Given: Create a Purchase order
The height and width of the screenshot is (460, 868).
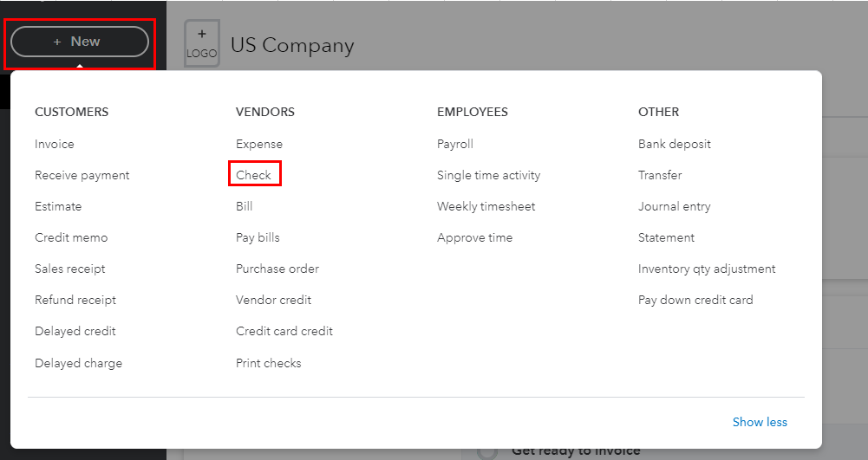Looking at the screenshot, I should pyautogui.click(x=277, y=269).
